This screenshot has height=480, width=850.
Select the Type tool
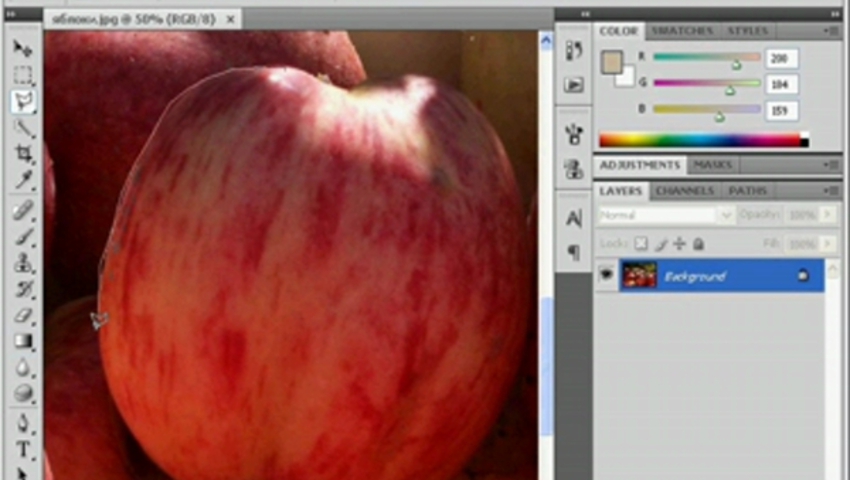[23, 449]
